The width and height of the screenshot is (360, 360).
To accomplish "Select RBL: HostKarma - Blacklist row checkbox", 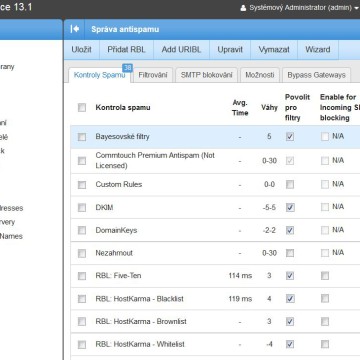I will point(82,299).
